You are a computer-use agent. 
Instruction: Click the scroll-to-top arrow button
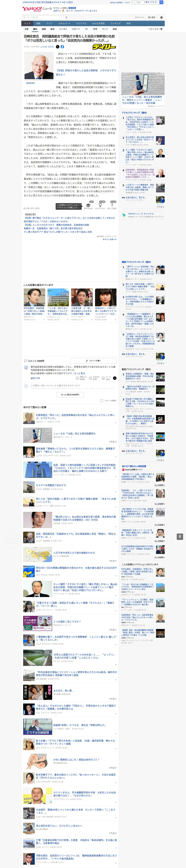point(180,536)
